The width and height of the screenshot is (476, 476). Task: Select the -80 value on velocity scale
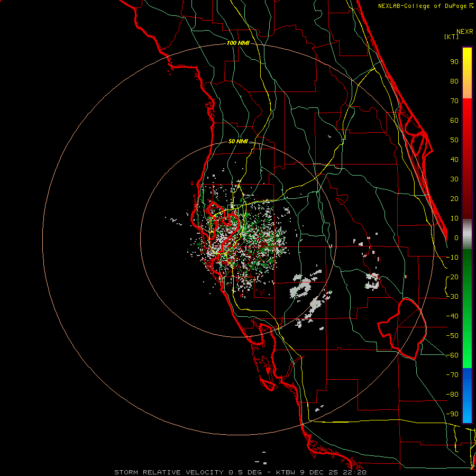[452, 395]
